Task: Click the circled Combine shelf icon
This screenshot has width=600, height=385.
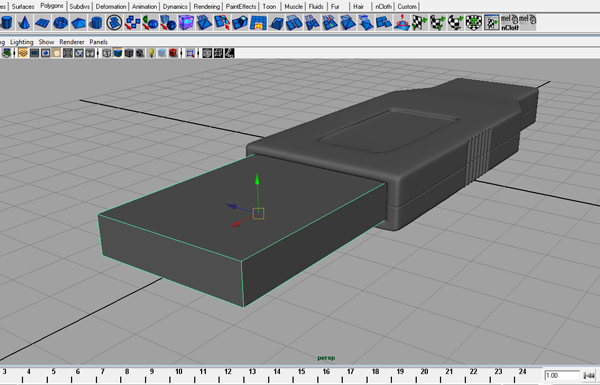Action: click(114, 22)
